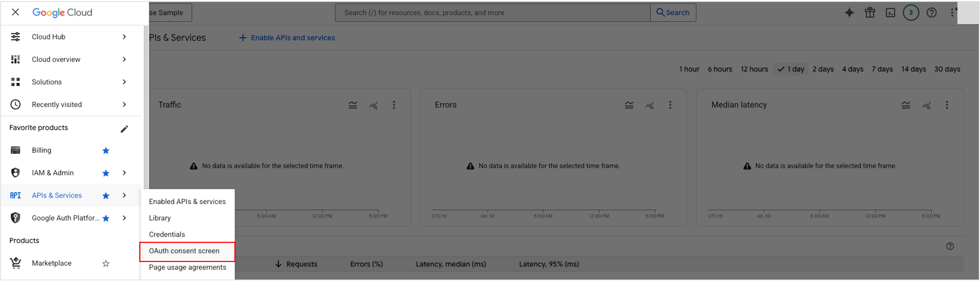Select the 7 days time range
980x281 pixels.
coord(882,69)
